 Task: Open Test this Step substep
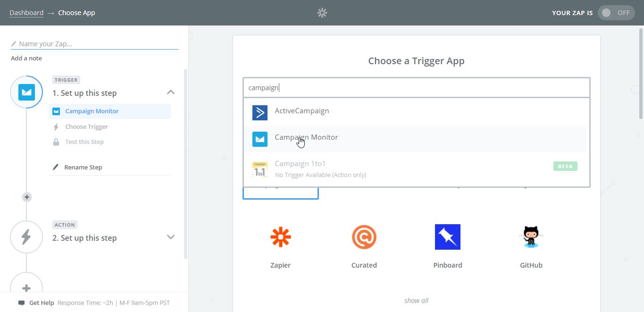84,142
